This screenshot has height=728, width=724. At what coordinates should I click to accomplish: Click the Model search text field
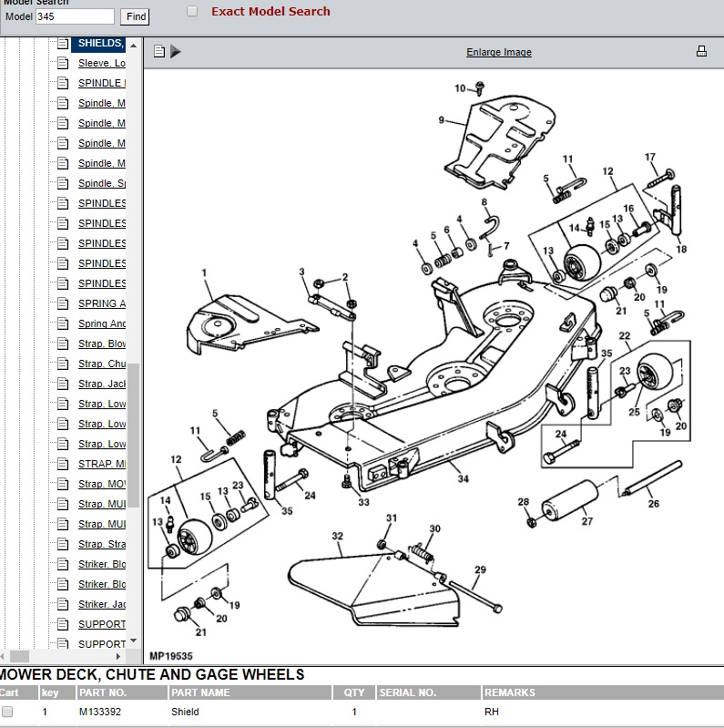click(75, 16)
